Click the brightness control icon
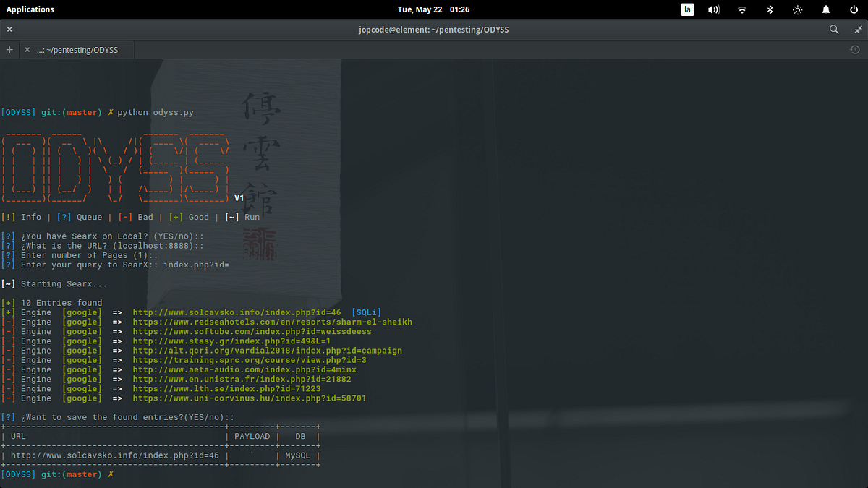This screenshot has width=868, height=488. click(797, 9)
